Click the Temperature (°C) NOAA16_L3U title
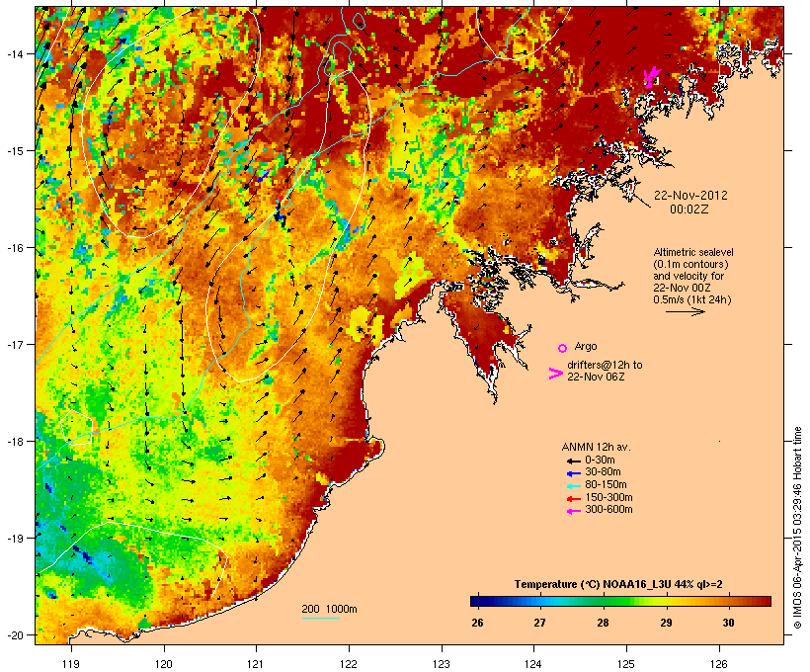The width and height of the screenshot is (810, 672). [x=618, y=585]
